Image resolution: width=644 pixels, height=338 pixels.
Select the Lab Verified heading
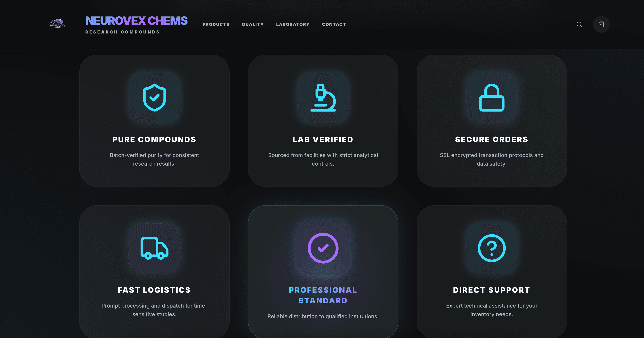(323, 139)
